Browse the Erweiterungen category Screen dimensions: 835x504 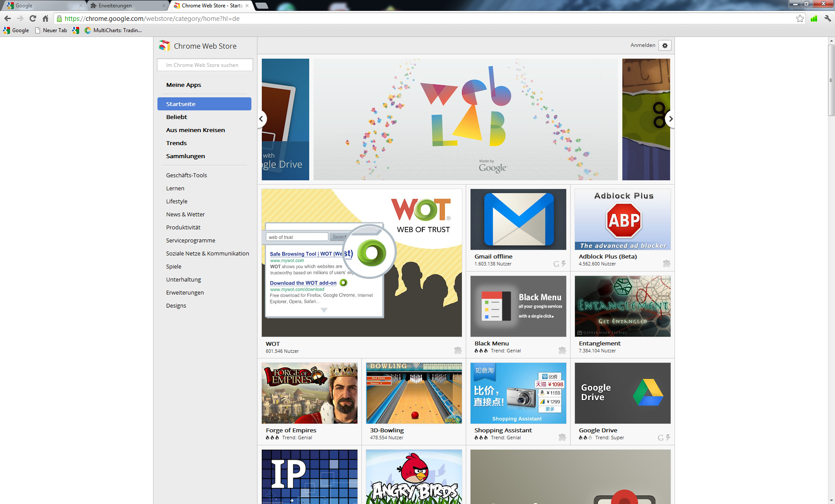click(x=185, y=292)
